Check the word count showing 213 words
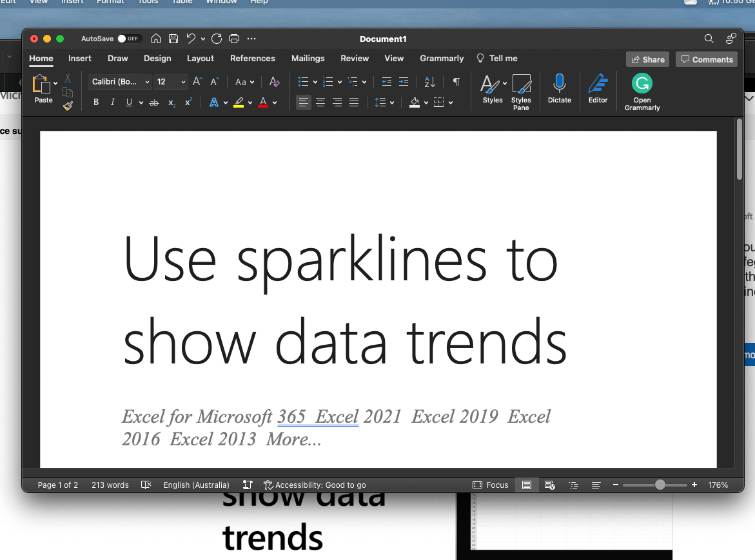 pos(110,485)
